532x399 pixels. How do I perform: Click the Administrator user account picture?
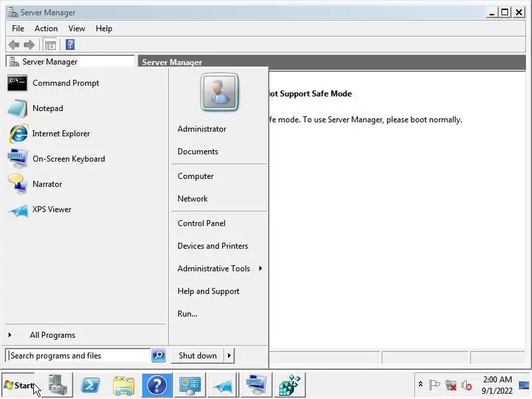pyautogui.click(x=219, y=92)
